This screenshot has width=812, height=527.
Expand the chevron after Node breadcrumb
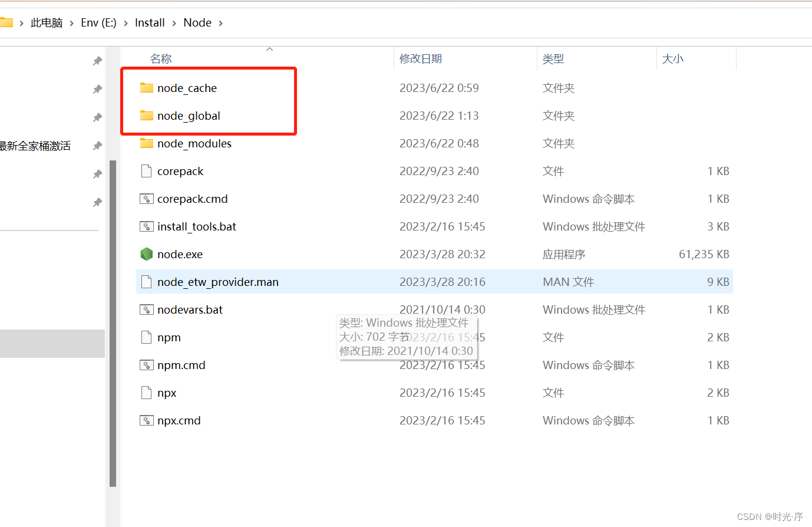(x=220, y=23)
